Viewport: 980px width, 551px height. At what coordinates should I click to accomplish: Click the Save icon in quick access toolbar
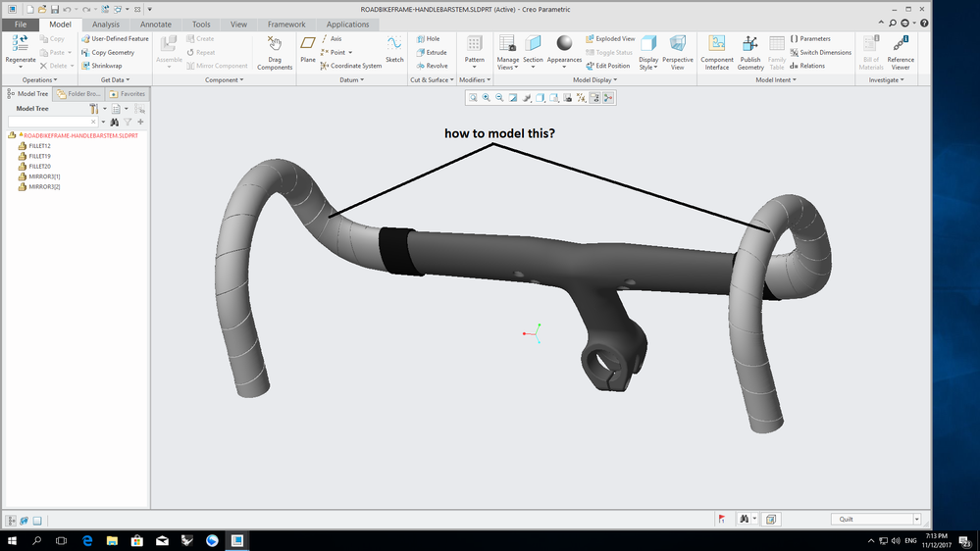(x=54, y=10)
